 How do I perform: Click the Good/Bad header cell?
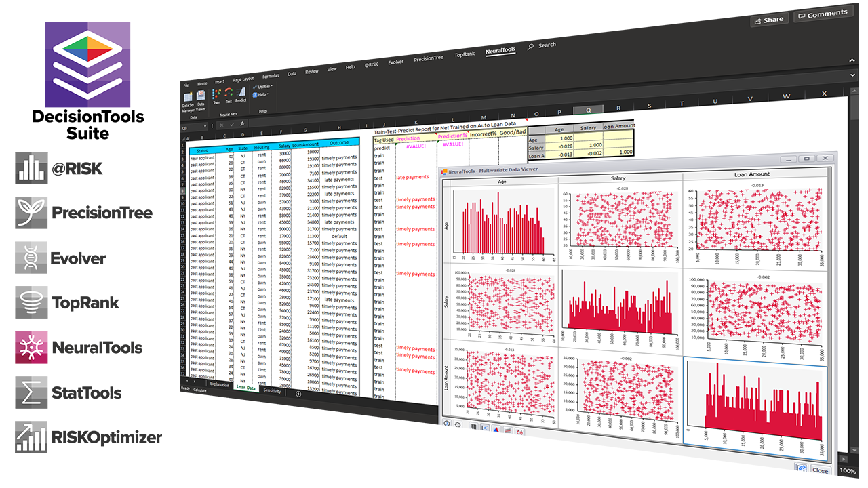tap(513, 133)
